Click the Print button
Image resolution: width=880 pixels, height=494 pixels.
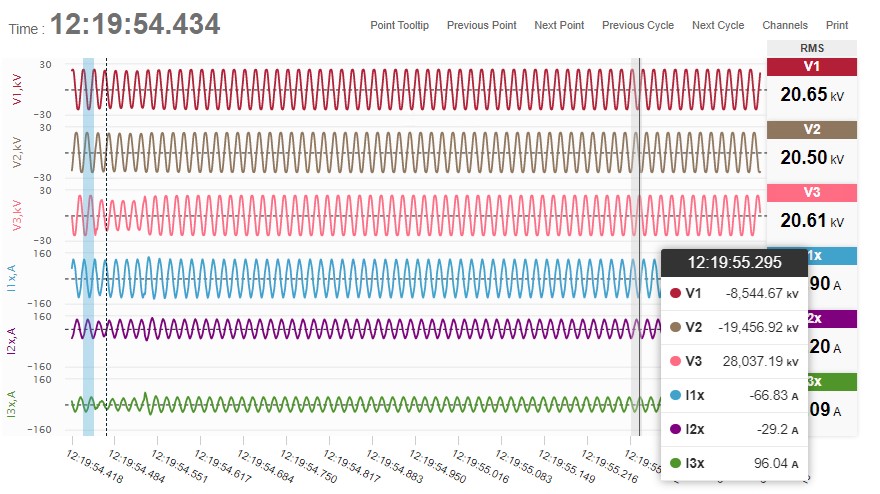tap(836, 25)
